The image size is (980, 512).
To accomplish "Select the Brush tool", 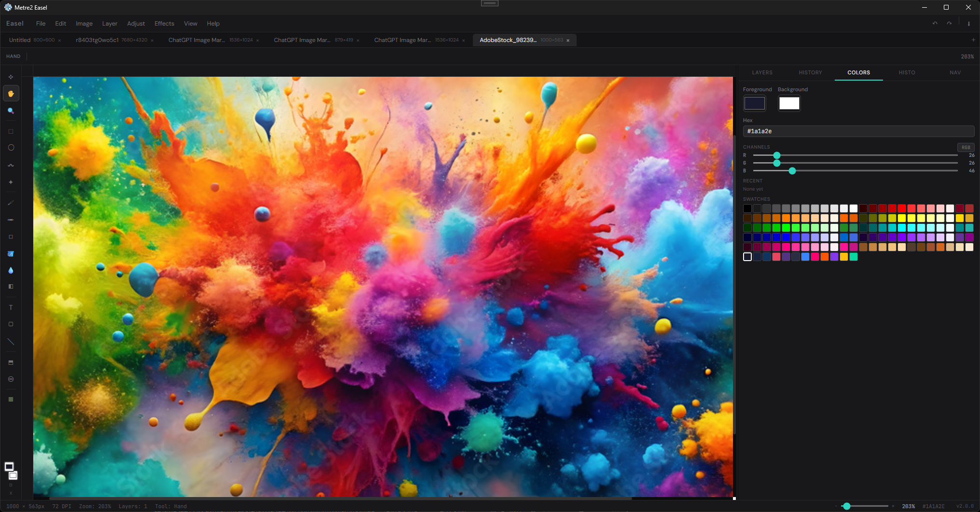I will pyautogui.click(x=11, y=203).
